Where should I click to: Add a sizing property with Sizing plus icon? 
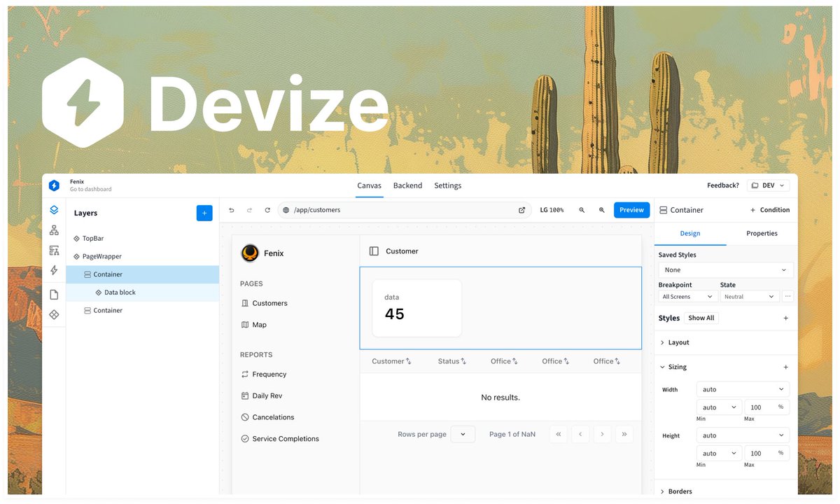coord(785,367)
